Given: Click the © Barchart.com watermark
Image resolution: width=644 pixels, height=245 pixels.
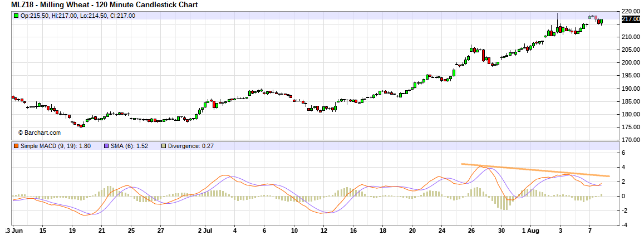Looking at the screenshot, I should click(x=40, y=133).
